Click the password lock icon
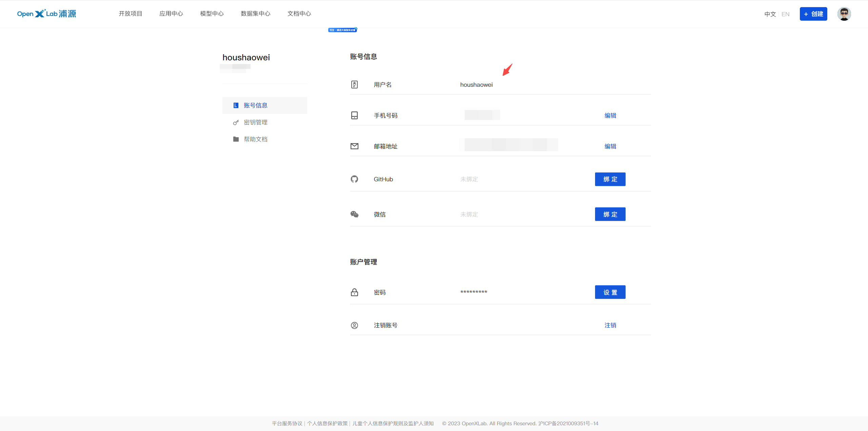Viewport: 868px width, 431px height. [x=354, y=292]
